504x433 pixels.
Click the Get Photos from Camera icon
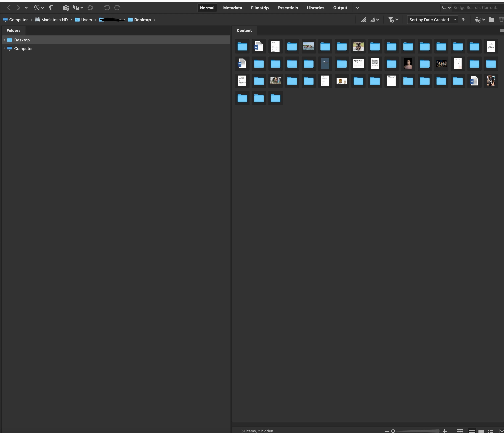[66, 8]
